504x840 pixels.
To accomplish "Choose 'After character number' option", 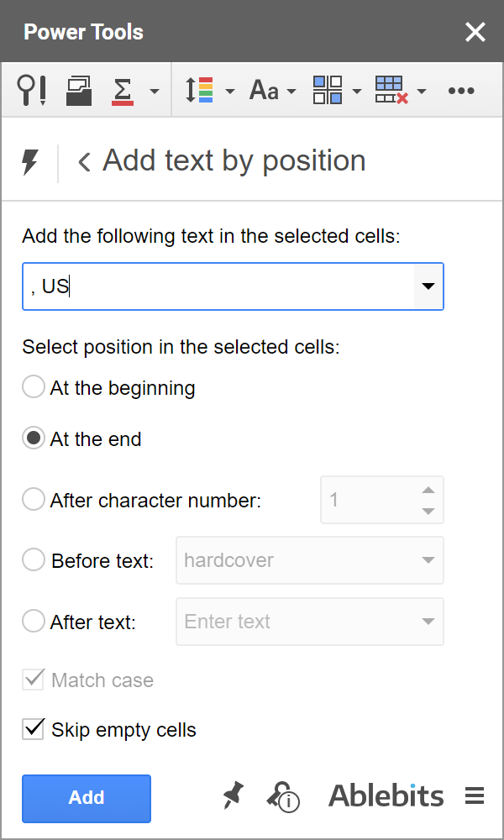I will point(33,499).
